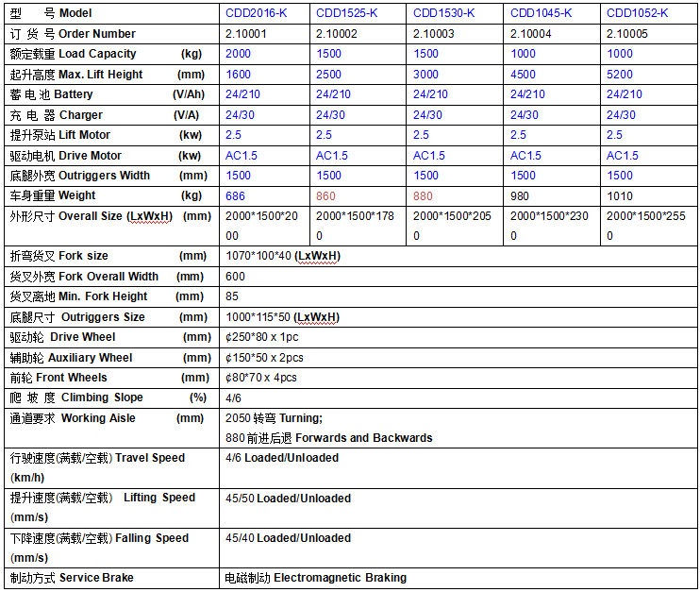Select the 1010 kg weight cell
700x592 pixels.
[x=621, y=195]
